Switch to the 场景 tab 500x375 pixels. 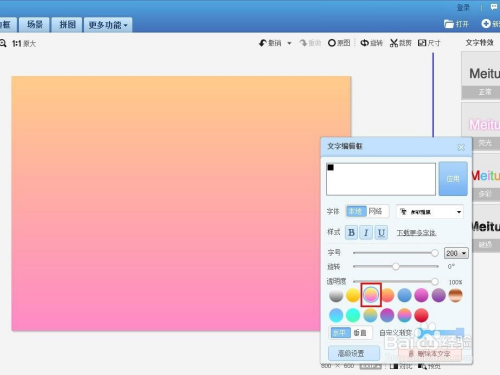[x=35, y=25]
